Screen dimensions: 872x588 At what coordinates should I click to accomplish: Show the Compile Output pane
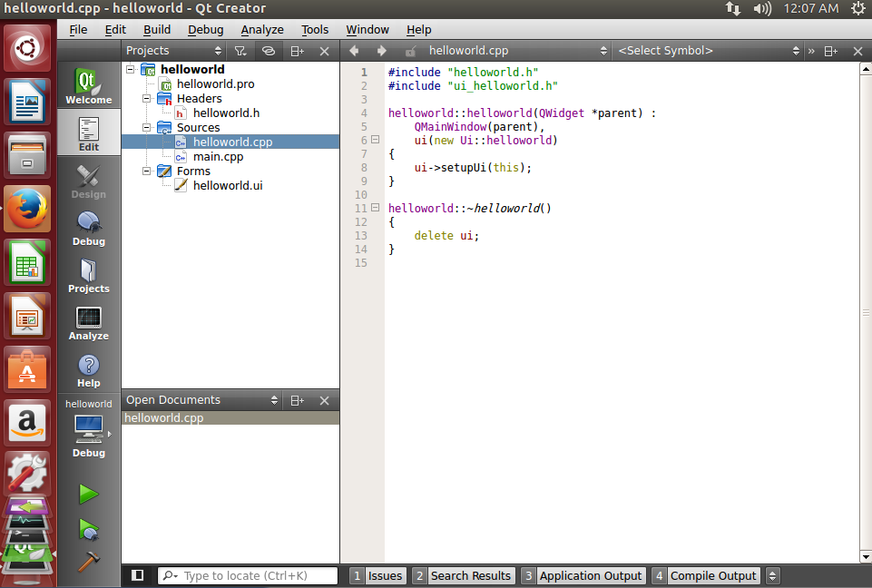click(706, 576)
